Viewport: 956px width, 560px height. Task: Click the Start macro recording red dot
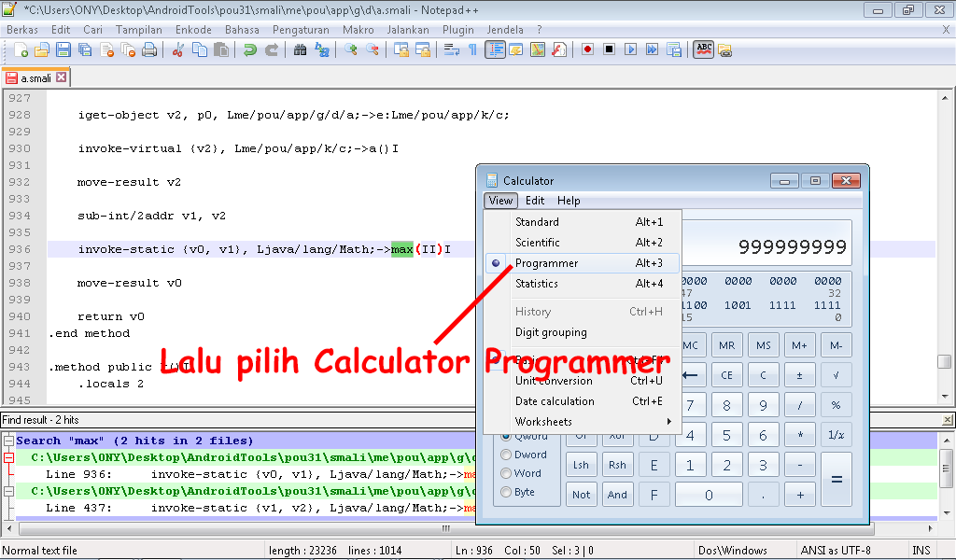(x=587, y=50)
